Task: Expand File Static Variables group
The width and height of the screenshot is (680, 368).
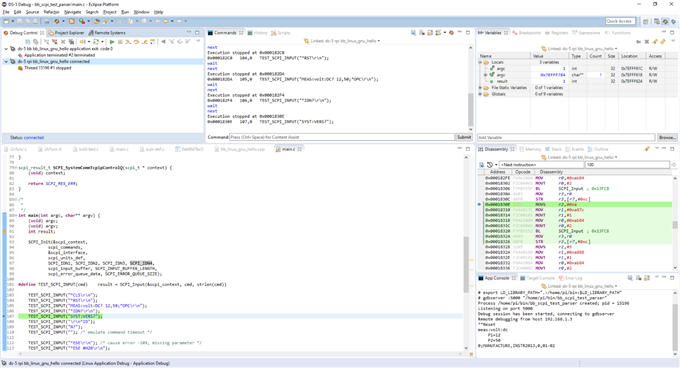Action: pyautogui.click(x=480, y=88)
